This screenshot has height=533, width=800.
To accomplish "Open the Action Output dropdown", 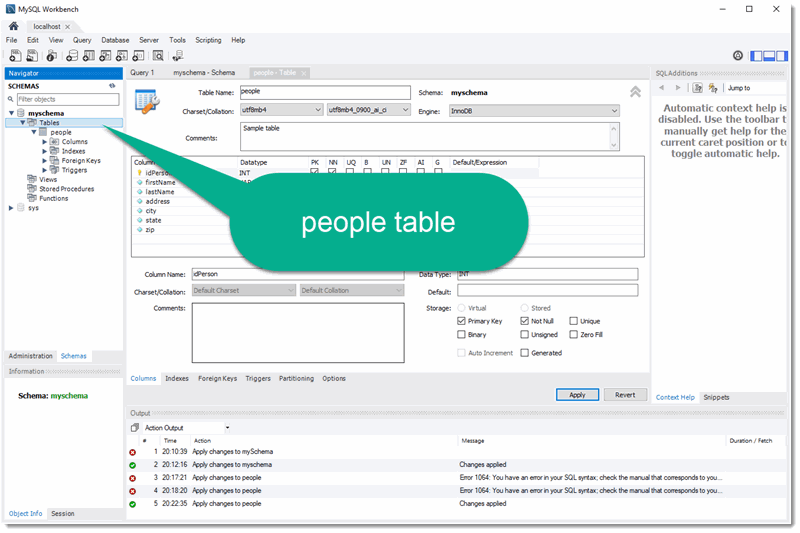I will click(x=228, y=427).
